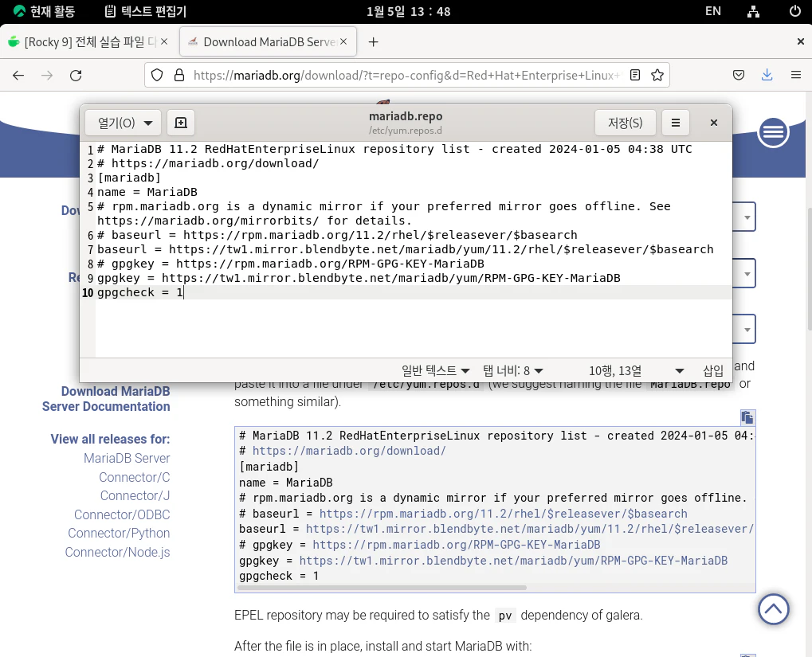
Task: Open the 열기(O) dropdown in text editor
Action: [124, 123]
